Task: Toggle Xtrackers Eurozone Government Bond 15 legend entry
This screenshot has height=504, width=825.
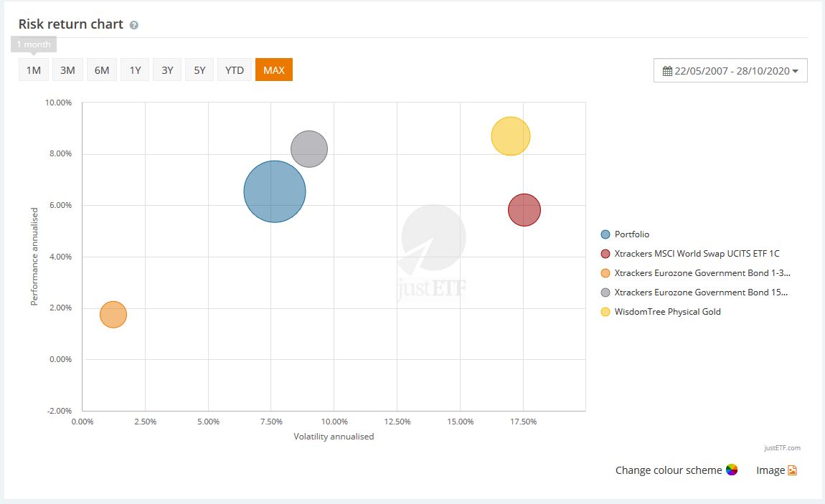Action: pos(694,293)
